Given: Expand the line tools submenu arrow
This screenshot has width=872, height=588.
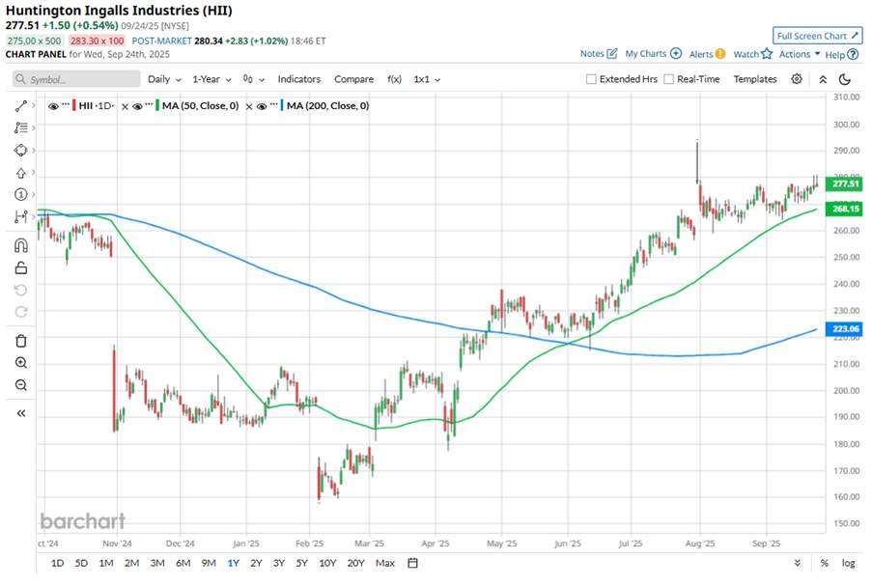Looking at the screenshot, I should [x=34, y=104].
